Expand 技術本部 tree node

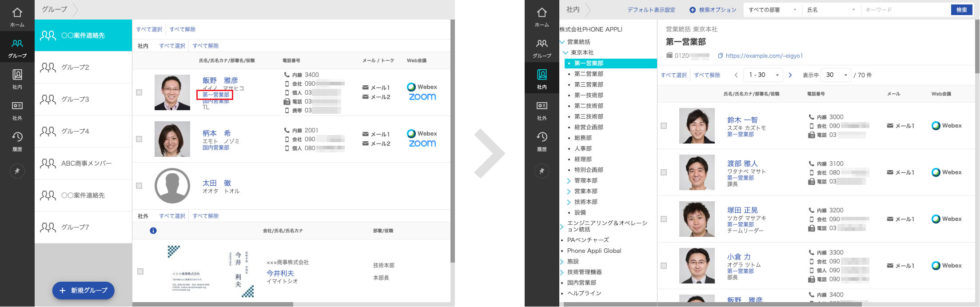tap(569, 202)
